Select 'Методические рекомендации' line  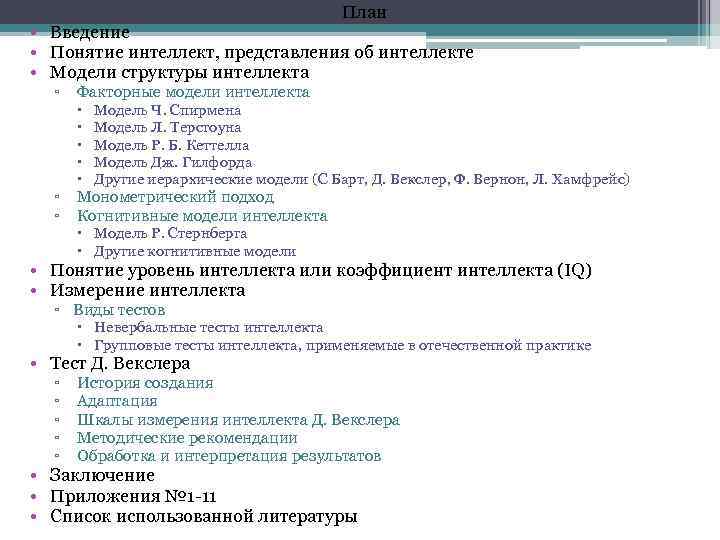(x=187, y=438)
